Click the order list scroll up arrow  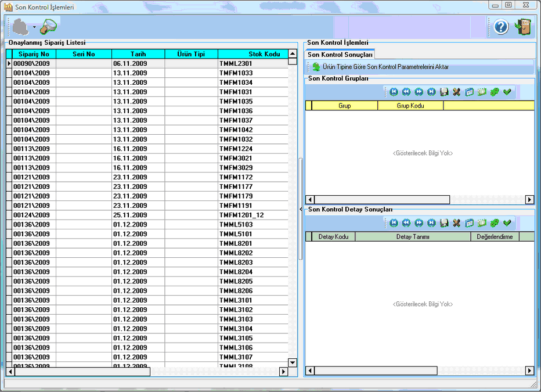(292, 54)
